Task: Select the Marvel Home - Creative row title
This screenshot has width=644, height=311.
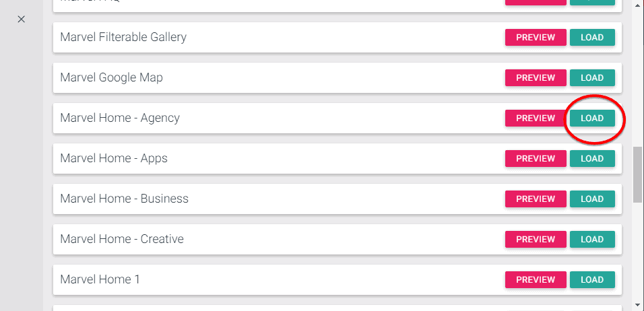Action: [x=122, y=239]
